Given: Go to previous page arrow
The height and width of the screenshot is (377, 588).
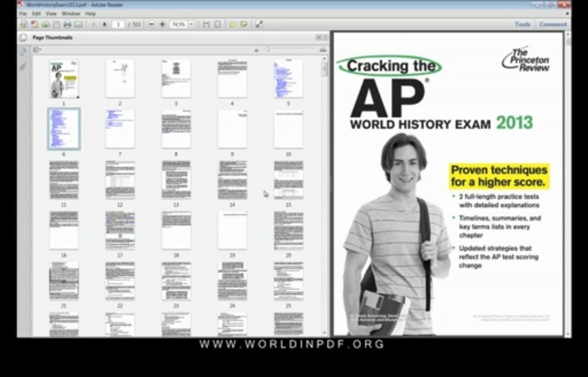Looking at the screenshot, I should [93, 25].
